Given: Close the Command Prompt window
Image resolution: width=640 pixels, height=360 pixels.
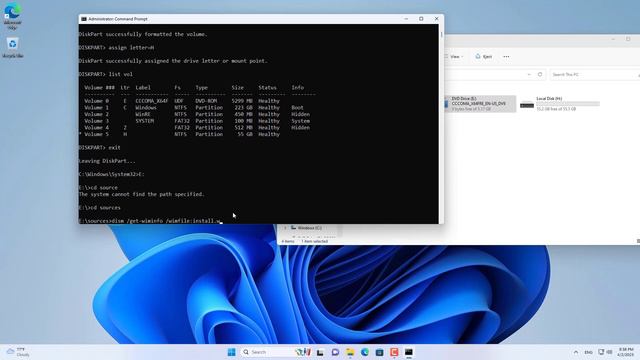Looking at the screenshot, I should pyautogui.click(x=436, y=19).
